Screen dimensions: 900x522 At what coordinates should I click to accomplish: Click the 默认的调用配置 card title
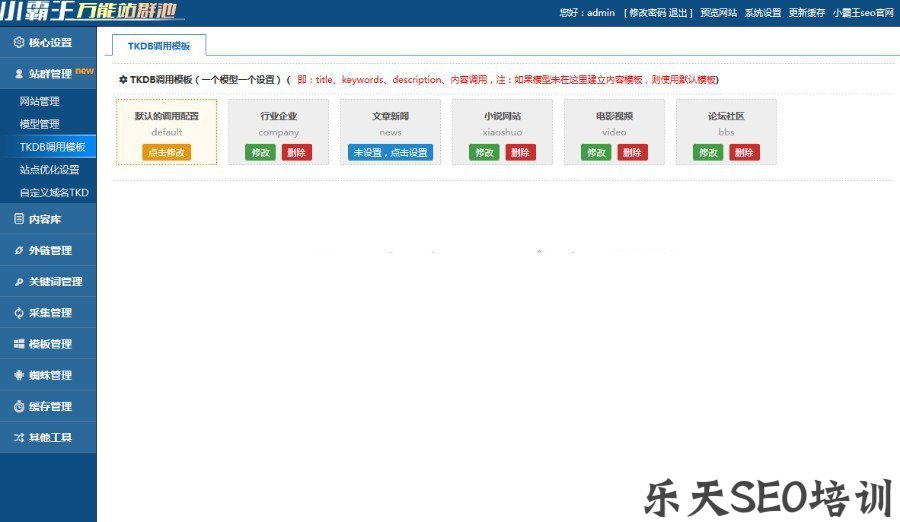pyautogui.click(x=166, y=116)
